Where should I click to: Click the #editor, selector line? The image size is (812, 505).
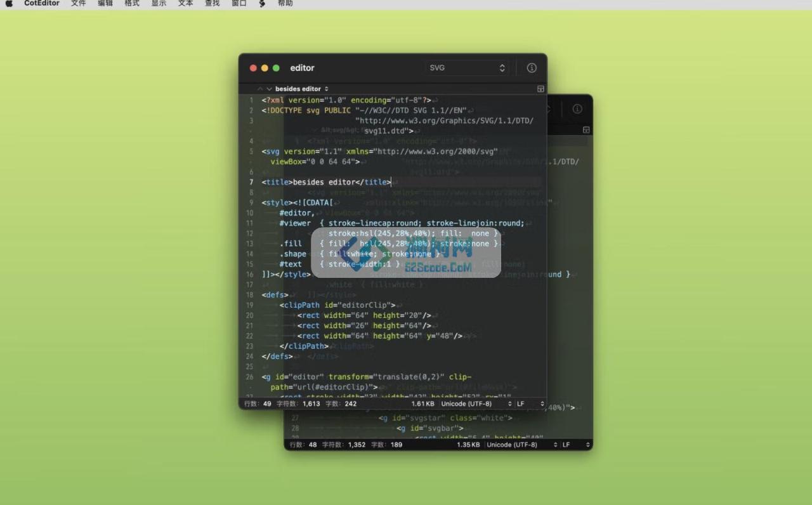[x=297, y=213]
